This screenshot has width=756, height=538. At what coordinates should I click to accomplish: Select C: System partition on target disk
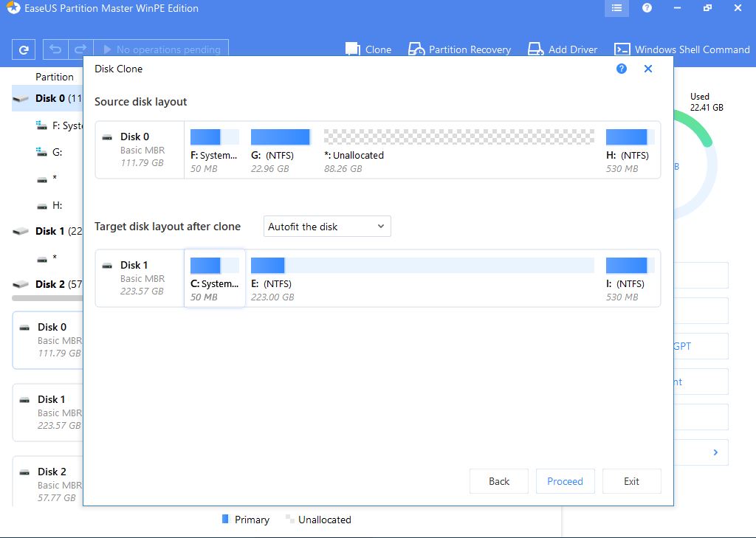(214, 278)
